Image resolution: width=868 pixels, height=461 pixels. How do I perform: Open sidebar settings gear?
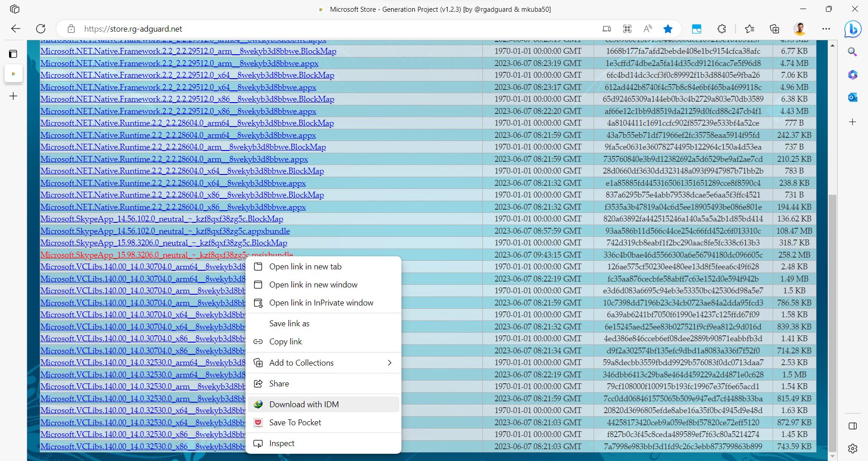[x=853, y=448]
